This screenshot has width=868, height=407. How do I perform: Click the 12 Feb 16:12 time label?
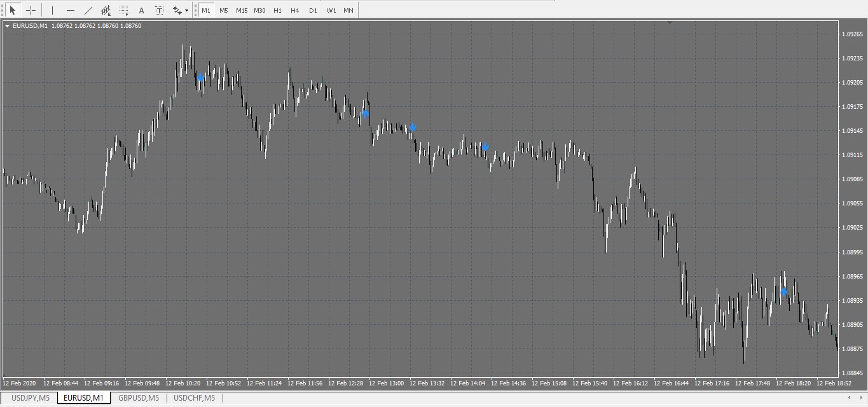[630, 383]
